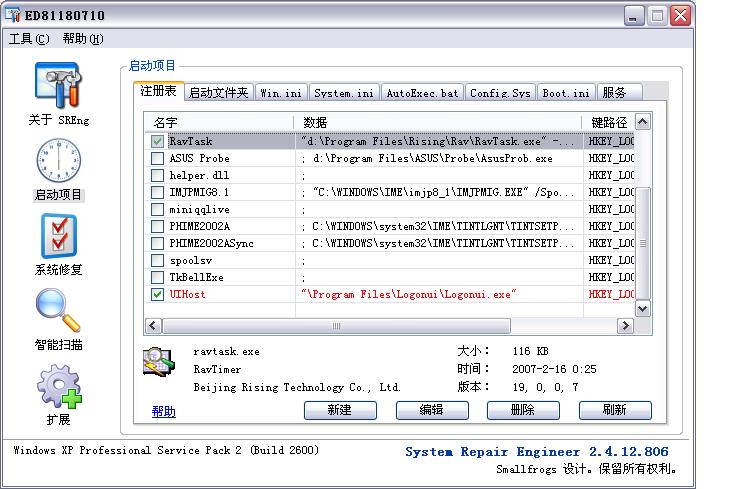This screenshot has width=747, height=489.
Task: Open the 系统修复 checklist icon
Action: click(58, 237)
